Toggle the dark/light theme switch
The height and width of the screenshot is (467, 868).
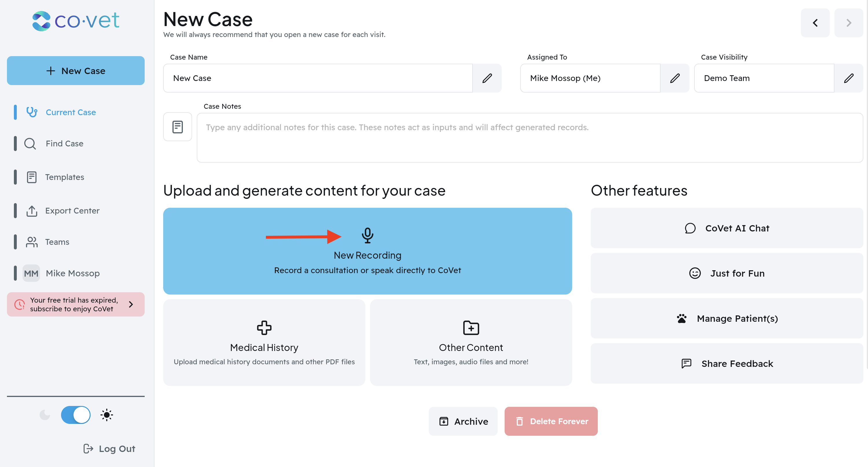[76, 415]
